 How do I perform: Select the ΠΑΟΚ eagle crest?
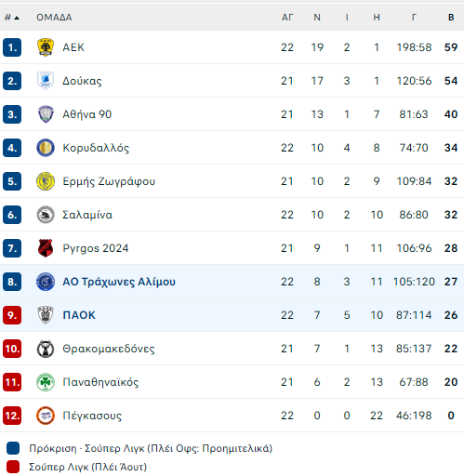click(x=46, y=315)
